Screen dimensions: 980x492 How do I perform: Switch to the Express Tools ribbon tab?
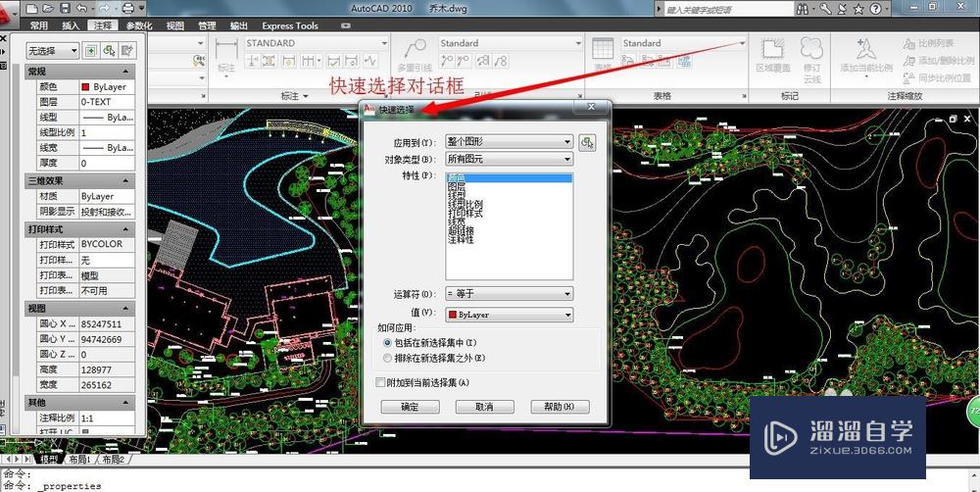pos(290,25)
